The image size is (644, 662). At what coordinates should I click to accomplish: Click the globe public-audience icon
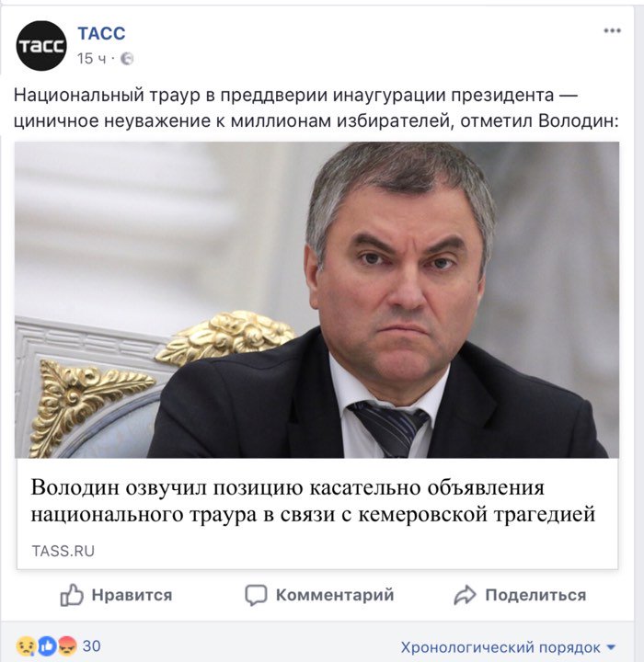[x=127, y=59]
